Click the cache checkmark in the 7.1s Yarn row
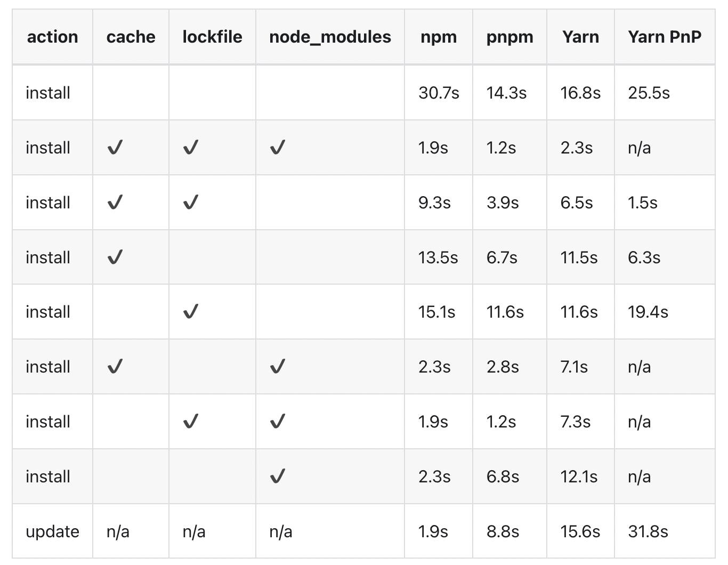728x565 pixels. (x=115, y=367)
